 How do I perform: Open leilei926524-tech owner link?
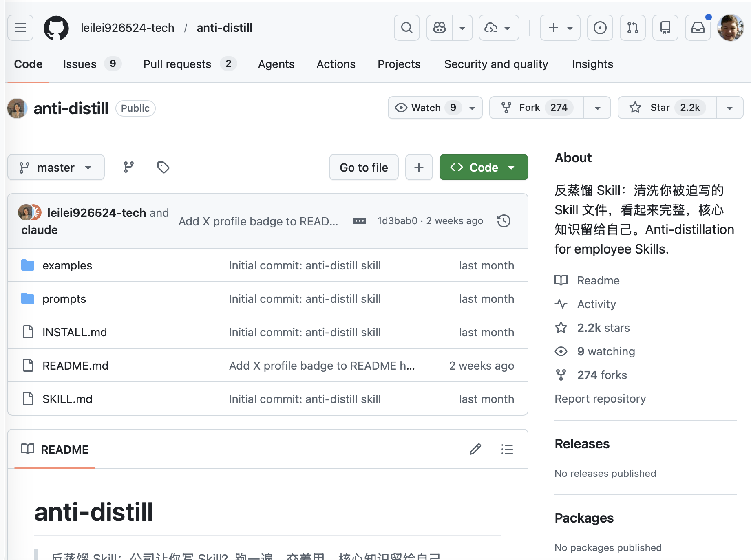coord(127,28)
